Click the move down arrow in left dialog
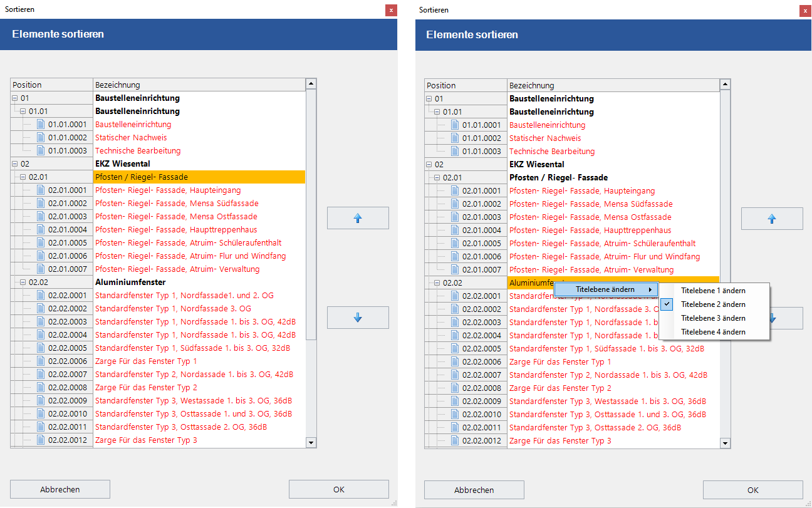 click(x=358, y=318)
